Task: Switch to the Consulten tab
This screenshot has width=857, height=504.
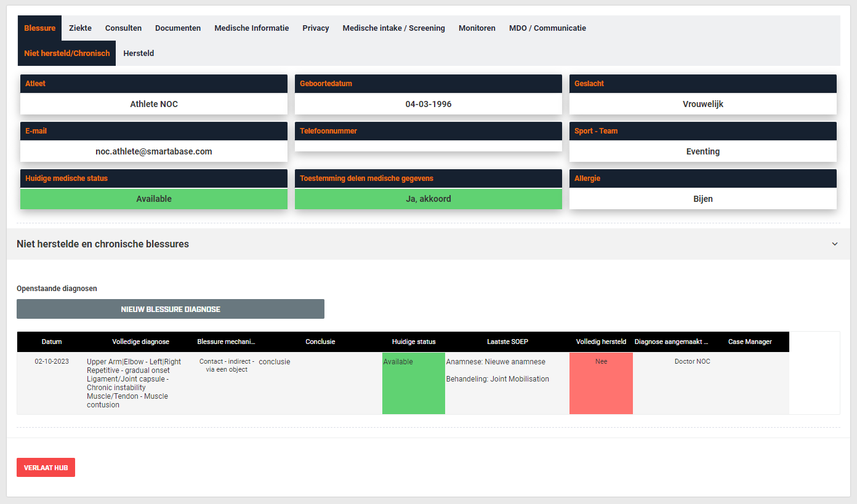Action: pyautogui.click(x=123, y=28)
